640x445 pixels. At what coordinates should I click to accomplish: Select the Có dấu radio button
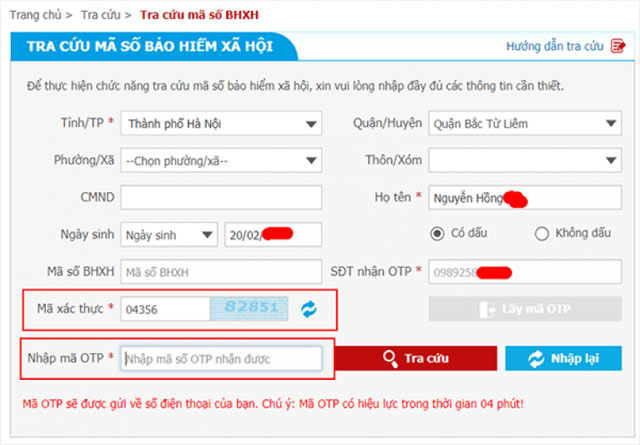click(437, 234)
